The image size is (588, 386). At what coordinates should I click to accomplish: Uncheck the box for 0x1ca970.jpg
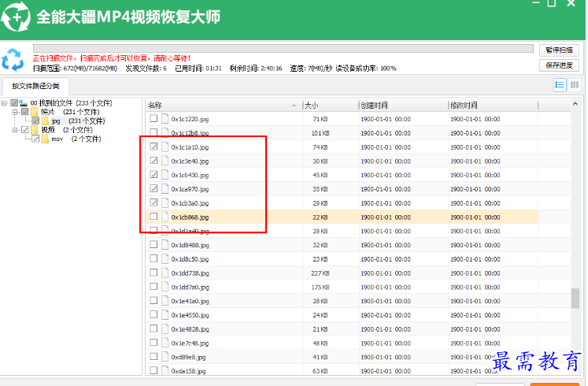153,189
